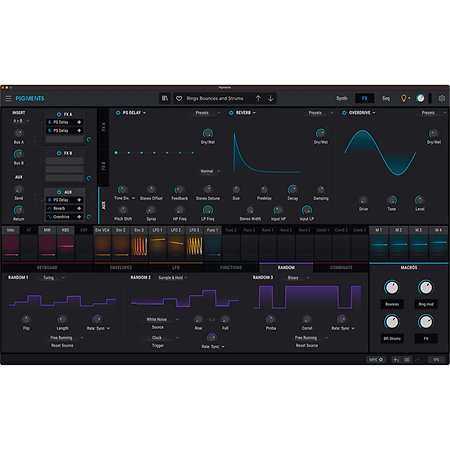Click the M 1 macro modulation source
Screen dimensions: 450x450
point(379,244)
